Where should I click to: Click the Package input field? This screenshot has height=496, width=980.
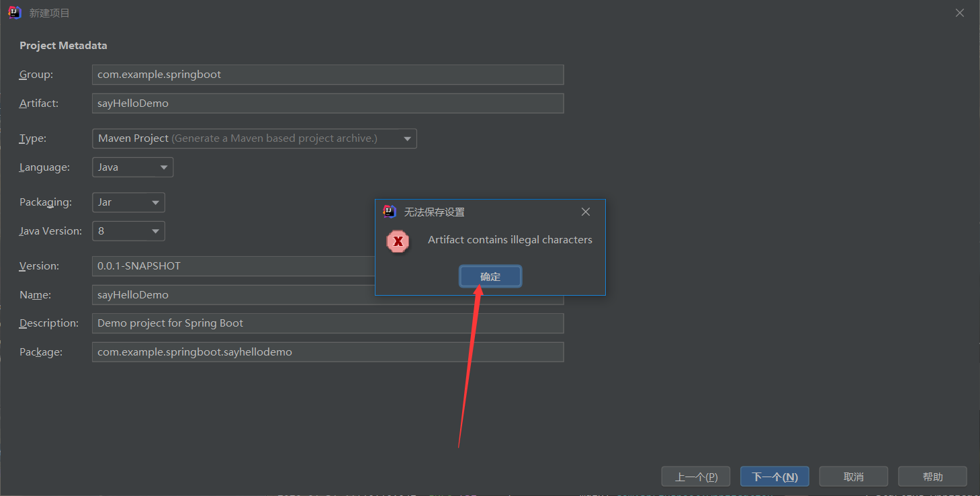pyautogui.click(x=328, y=352)
